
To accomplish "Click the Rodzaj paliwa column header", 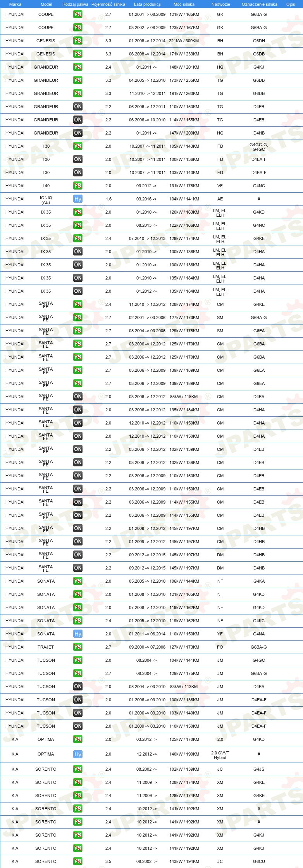I will [75, 4].
